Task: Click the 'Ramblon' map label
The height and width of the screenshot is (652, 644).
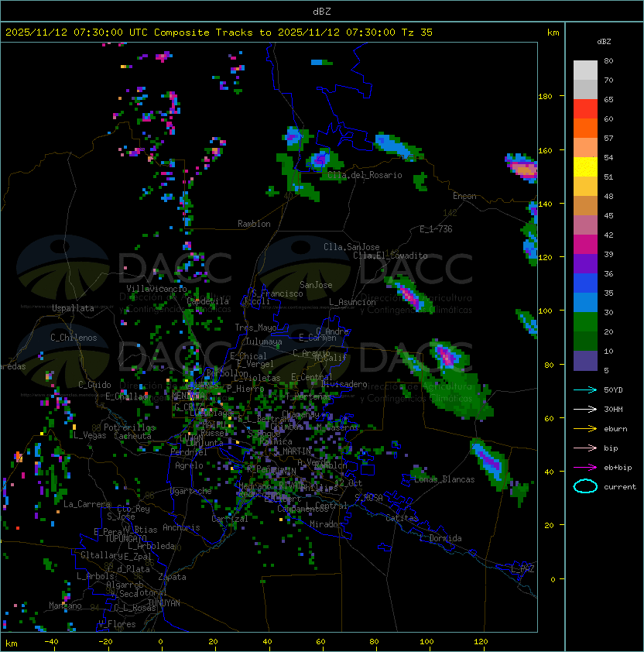Action: (254, 224)
